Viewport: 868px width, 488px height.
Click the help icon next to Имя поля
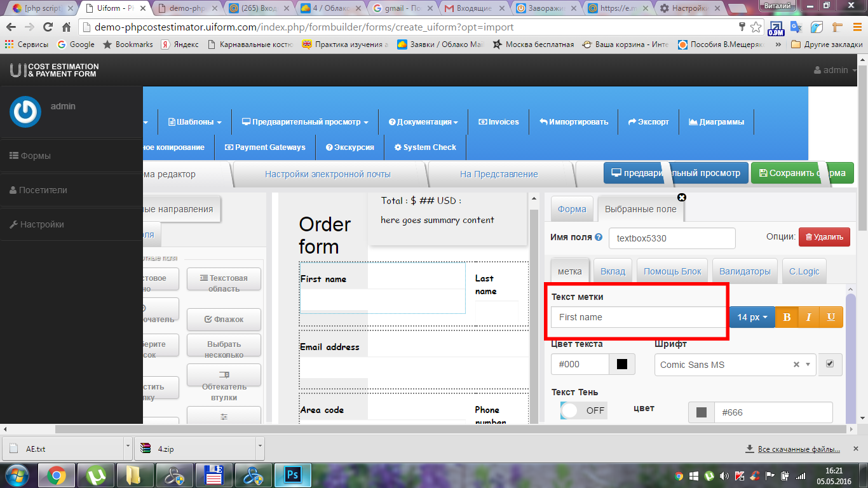pyautogui.click(x=599, y=237)
